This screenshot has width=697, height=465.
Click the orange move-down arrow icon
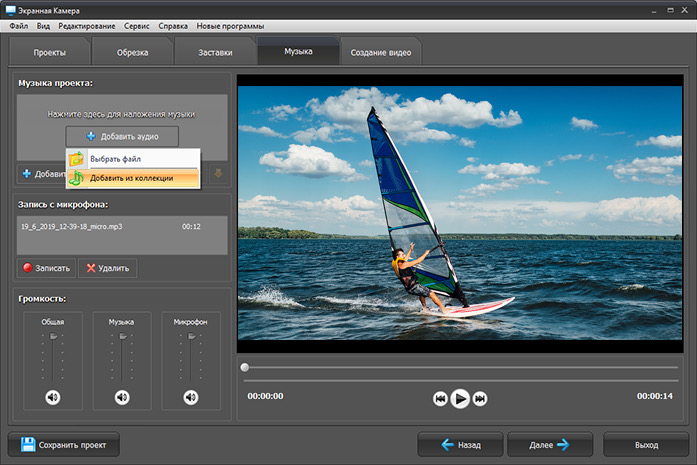[x=218, y=174]
